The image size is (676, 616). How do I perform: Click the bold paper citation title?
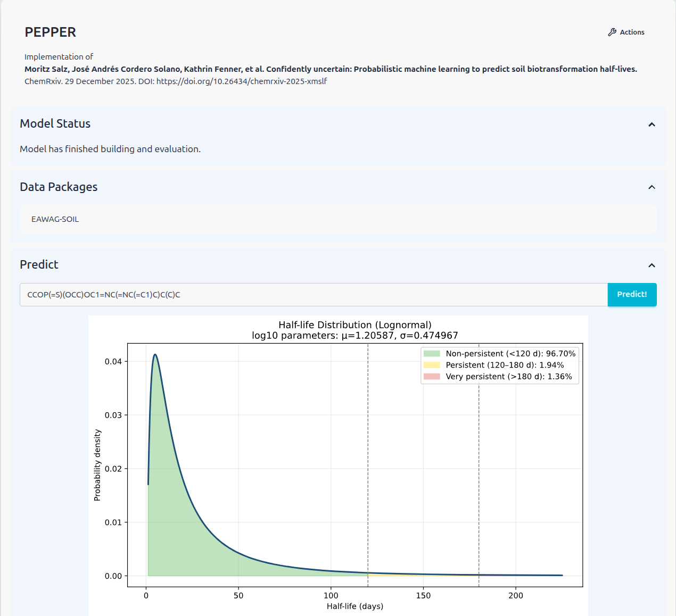pos(330,69)
